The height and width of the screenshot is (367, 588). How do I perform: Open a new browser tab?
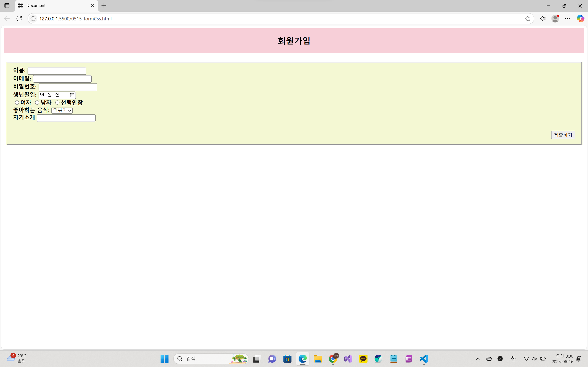104,6
